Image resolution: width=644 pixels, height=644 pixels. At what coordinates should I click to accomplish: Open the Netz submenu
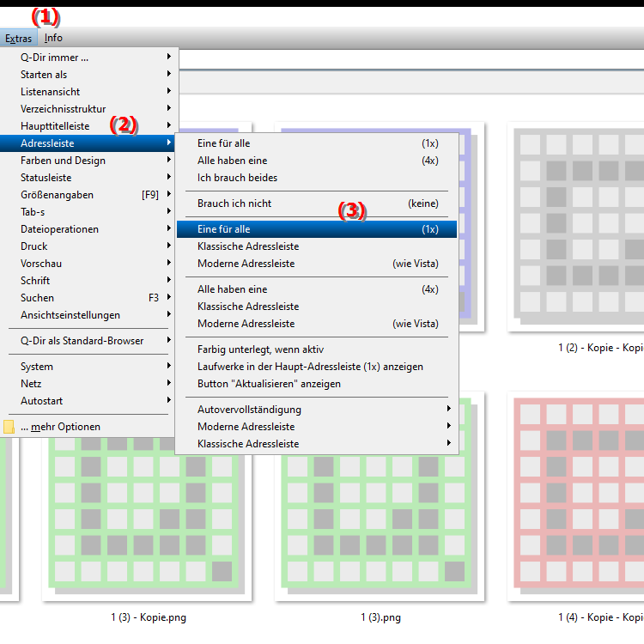[88, 384]
